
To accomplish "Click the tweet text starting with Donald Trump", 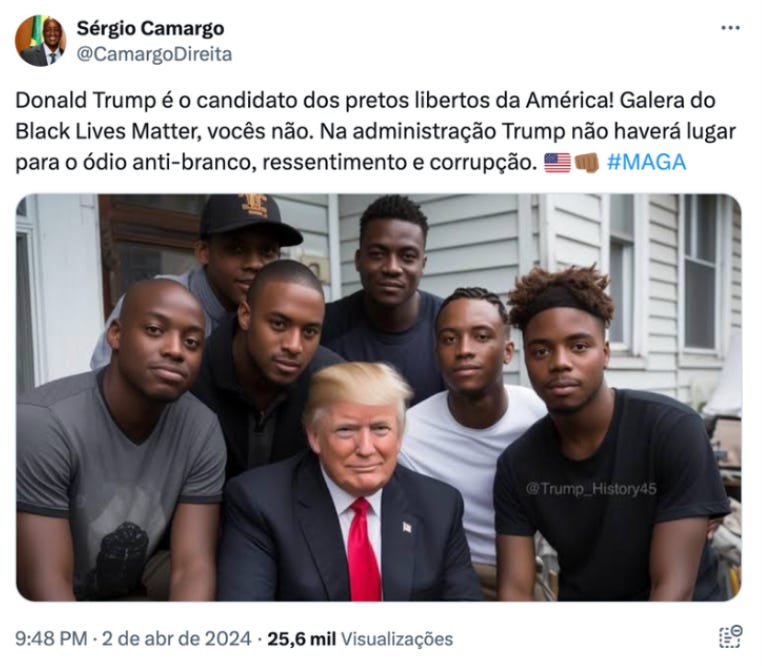I will pyautogui.click(x=376, y=131).
